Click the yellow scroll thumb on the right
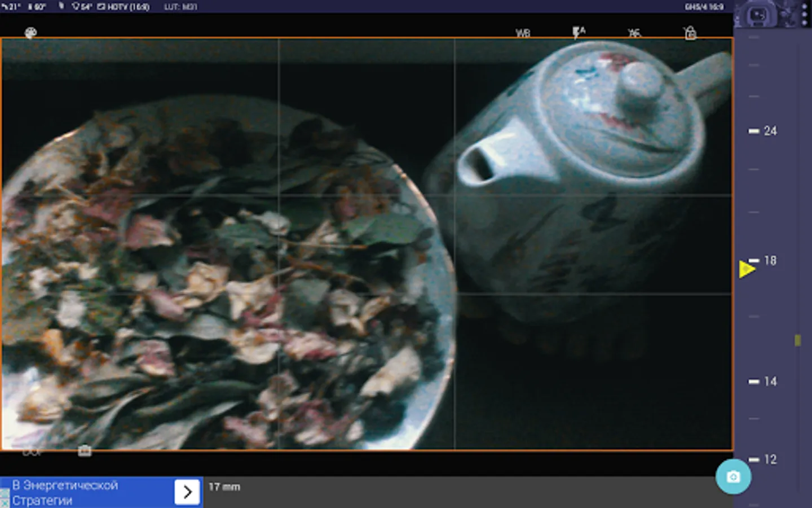 coord(797,340)
